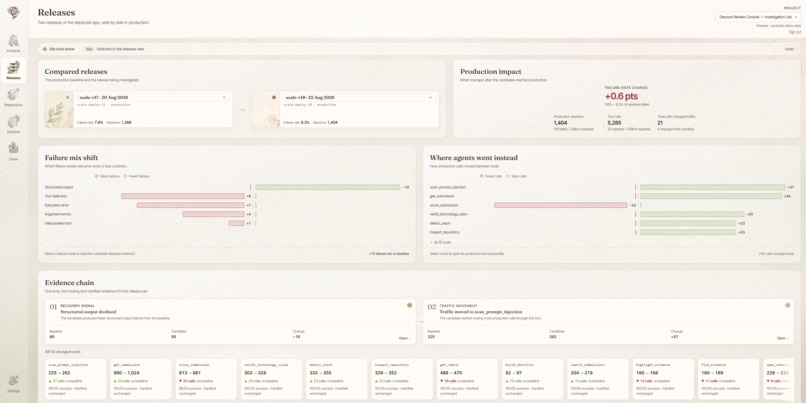Open the candidate release dropdown scale-v18
This screenshot has width=806, height=403.
coord(359,97)
